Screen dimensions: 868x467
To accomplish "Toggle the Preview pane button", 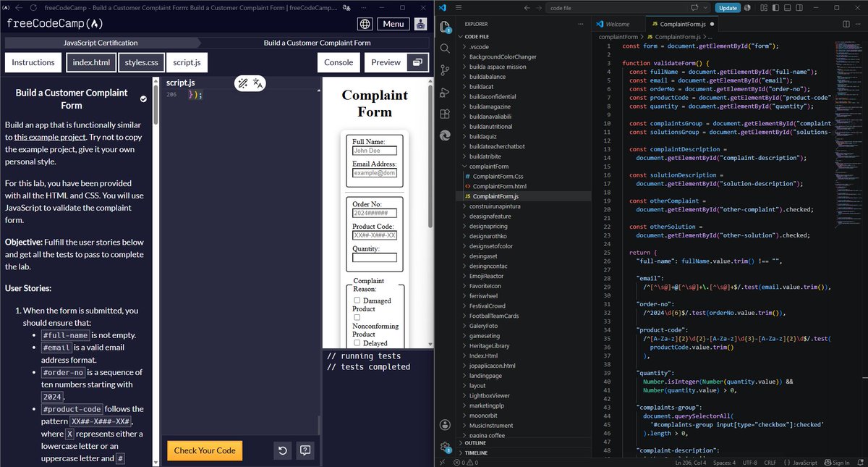I will (386, 62).
